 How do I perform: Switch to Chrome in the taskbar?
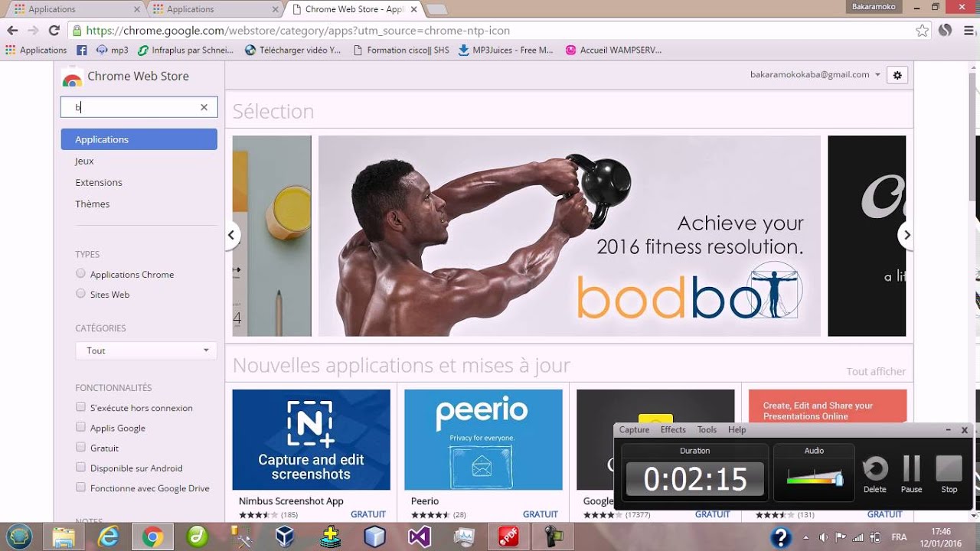tap(152, 537)
